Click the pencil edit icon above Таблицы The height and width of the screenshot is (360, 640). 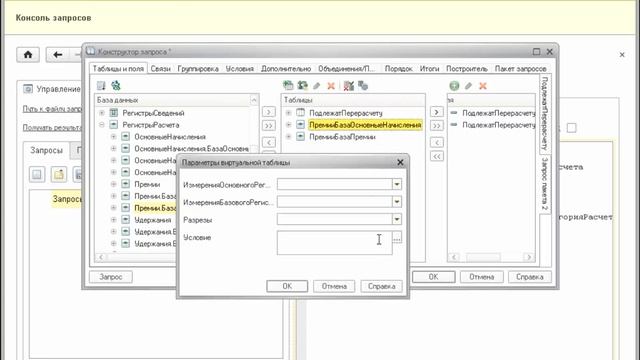pos(317,86)
